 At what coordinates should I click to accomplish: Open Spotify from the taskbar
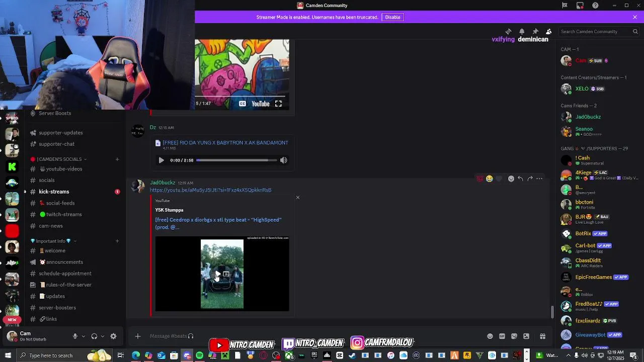[x=200, y=355]
